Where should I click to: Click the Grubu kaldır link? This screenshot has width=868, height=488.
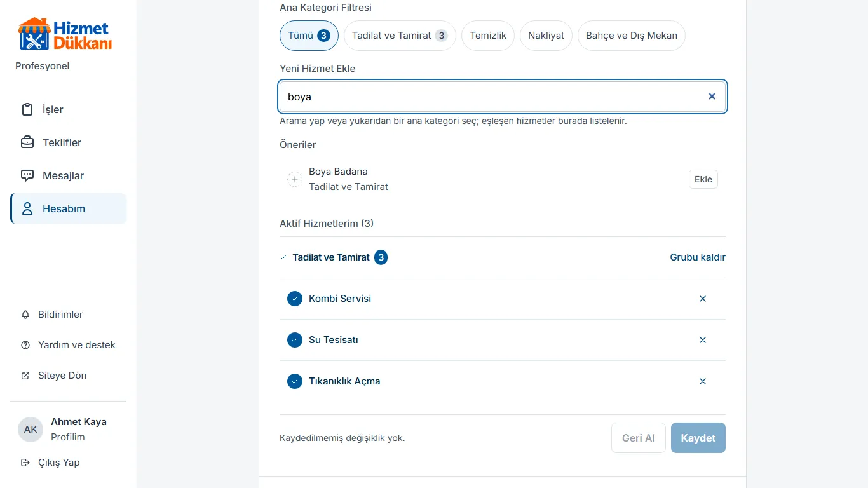point(698,257)
